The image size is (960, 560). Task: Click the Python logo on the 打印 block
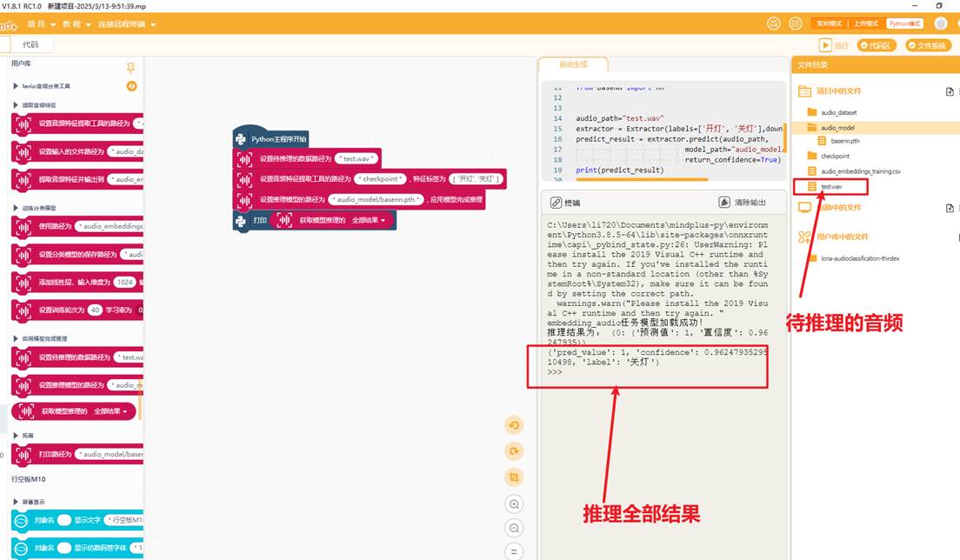(241, 220)
